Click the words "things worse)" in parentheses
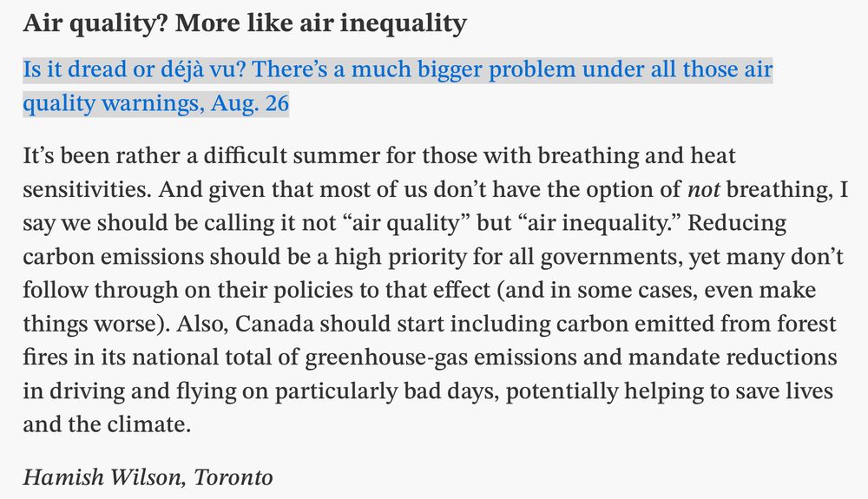The image size is (868, 499). click(94, 325)
